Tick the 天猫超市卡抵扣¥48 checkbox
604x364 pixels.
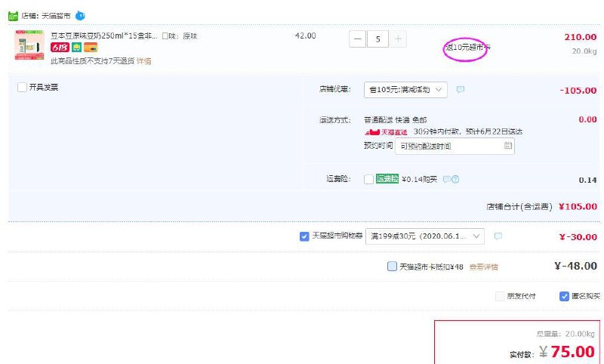point(392,266)
